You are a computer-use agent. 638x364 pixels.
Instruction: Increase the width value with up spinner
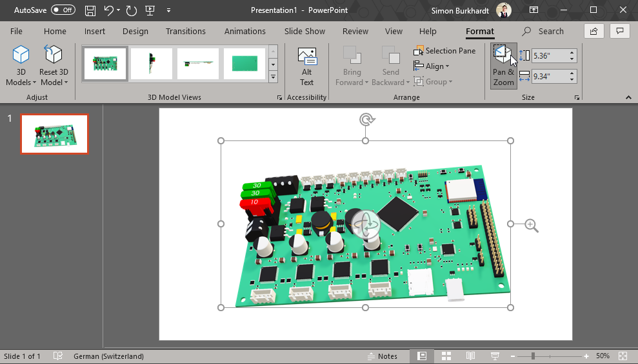[572, 73]
